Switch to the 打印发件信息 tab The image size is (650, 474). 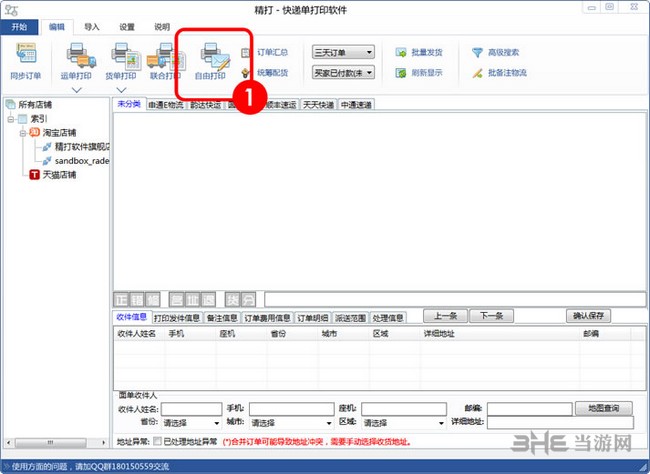[x=177, y=318]
